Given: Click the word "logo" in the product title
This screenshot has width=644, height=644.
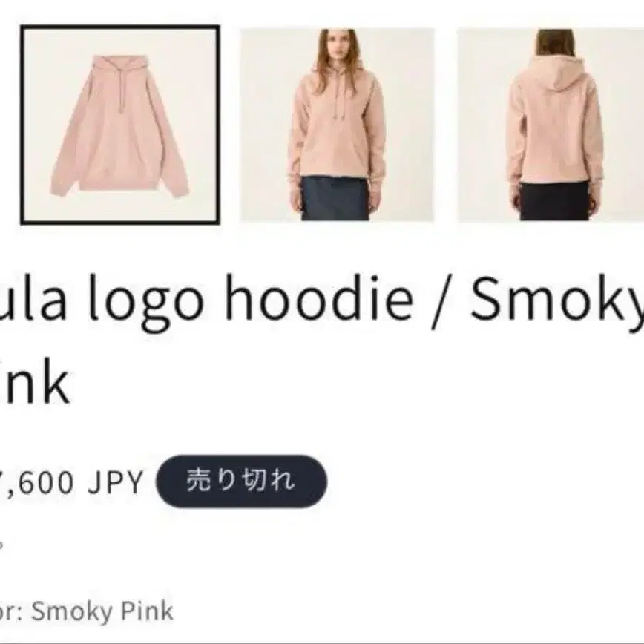Looking at the screenshot, I should pyautogui.click(x=145, y=302).
